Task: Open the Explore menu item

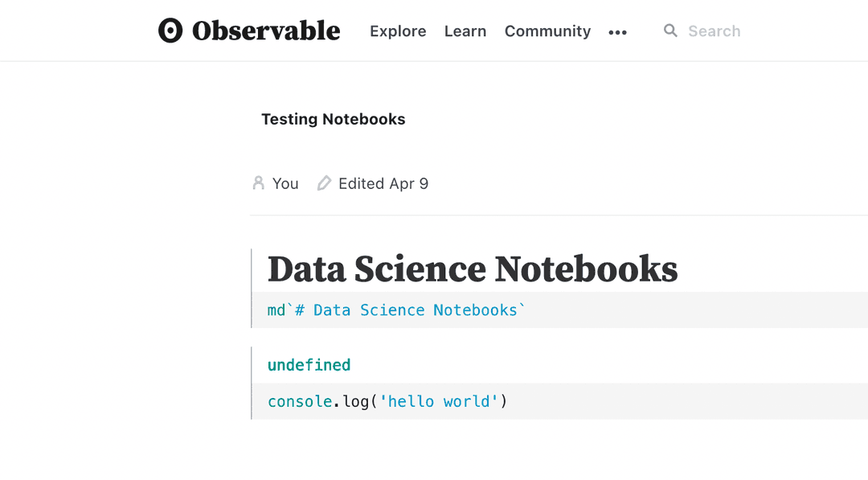Action: [x=398, y=31]
